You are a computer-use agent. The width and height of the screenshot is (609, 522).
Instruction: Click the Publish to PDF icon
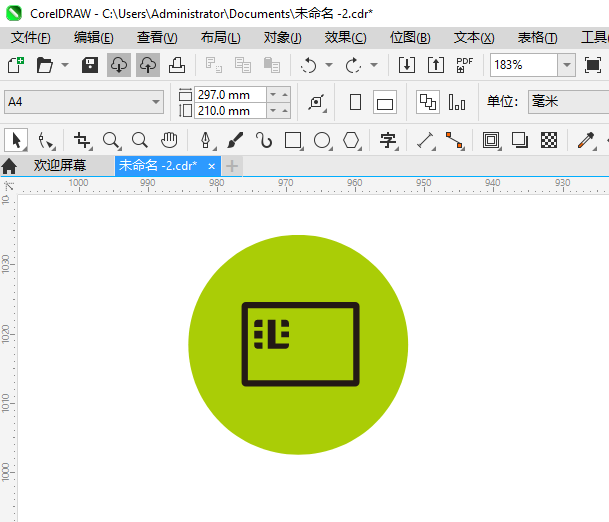pyautogui.click(x=465, y=65)
